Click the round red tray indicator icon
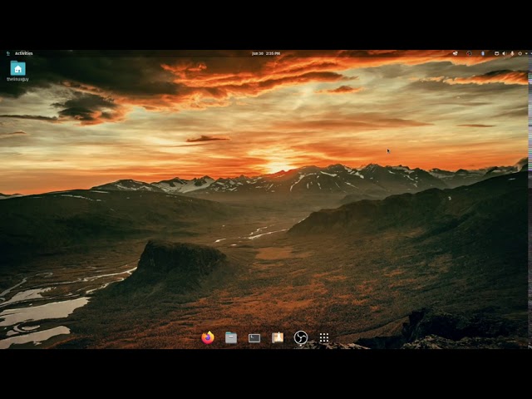Screen dimensions: 532x399 (469, 53)
